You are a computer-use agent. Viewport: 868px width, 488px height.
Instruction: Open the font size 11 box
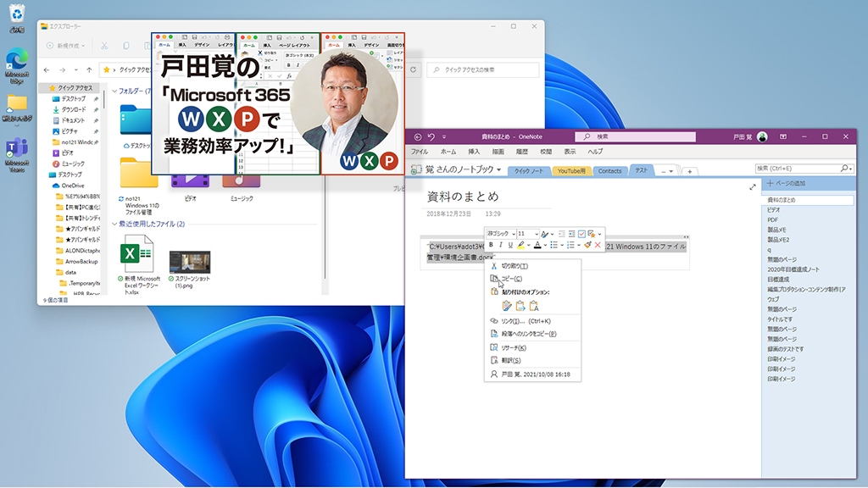(528, 234)
